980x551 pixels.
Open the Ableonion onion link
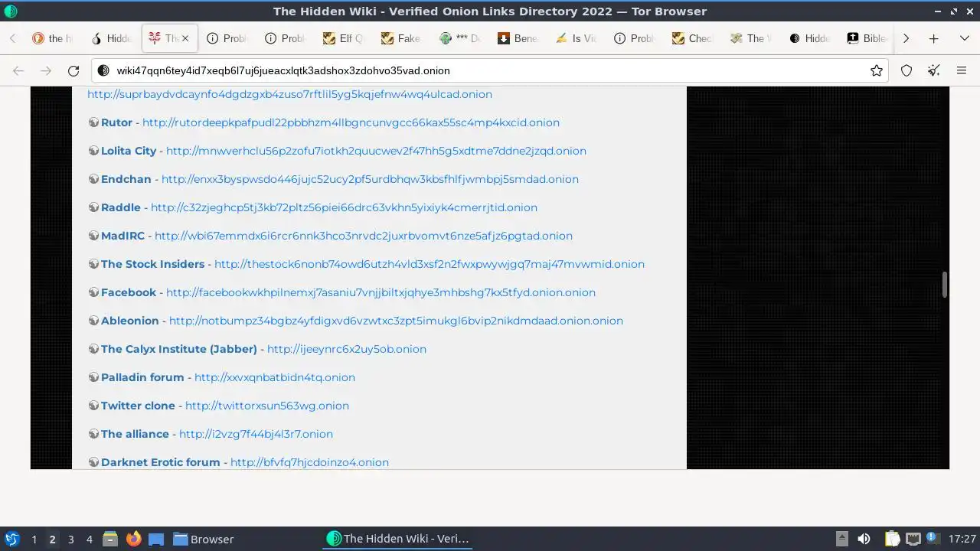click(x=396, y=321)
